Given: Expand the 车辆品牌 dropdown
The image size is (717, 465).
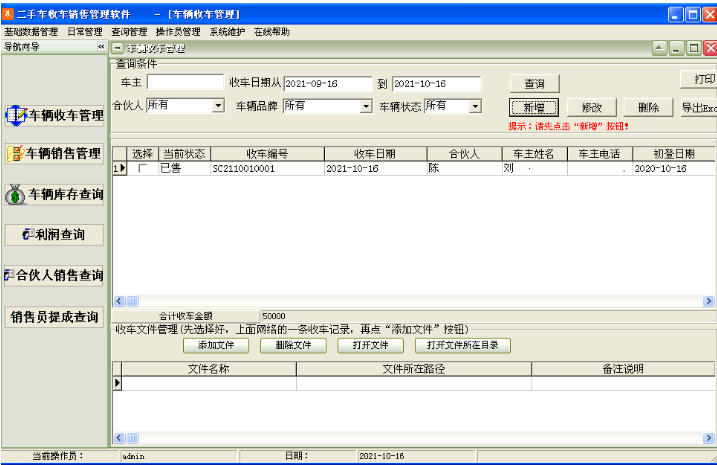Looking at the screenshot, I should [x=366, y=107].
